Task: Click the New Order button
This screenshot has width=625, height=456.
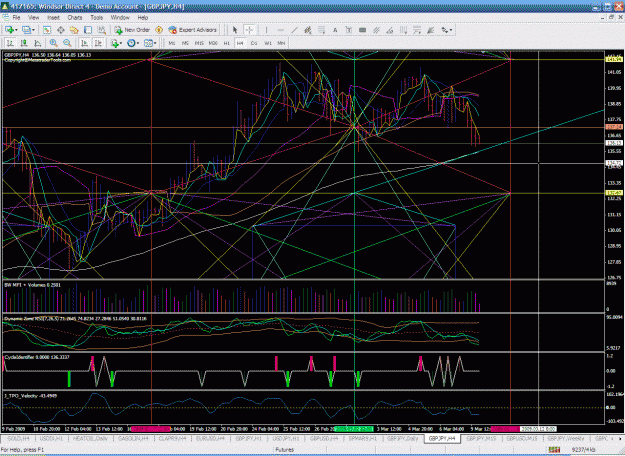Action: click(132, 30)
